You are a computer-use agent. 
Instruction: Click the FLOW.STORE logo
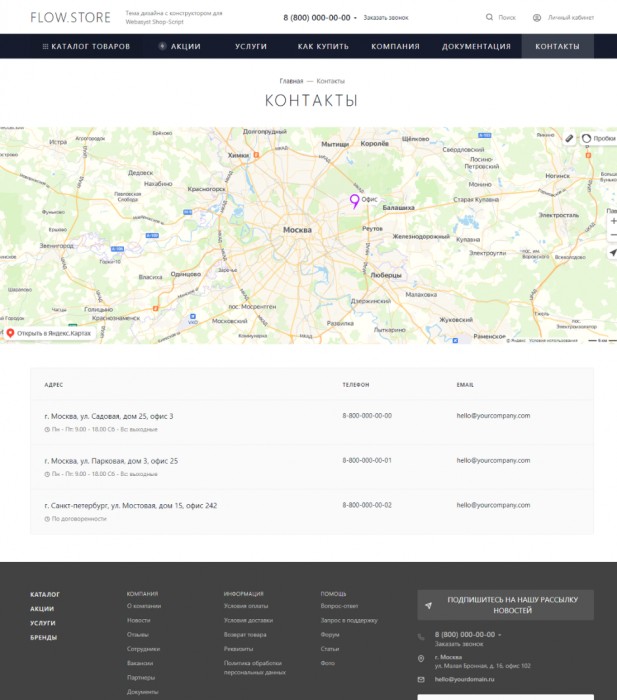(x=71, y=17)
